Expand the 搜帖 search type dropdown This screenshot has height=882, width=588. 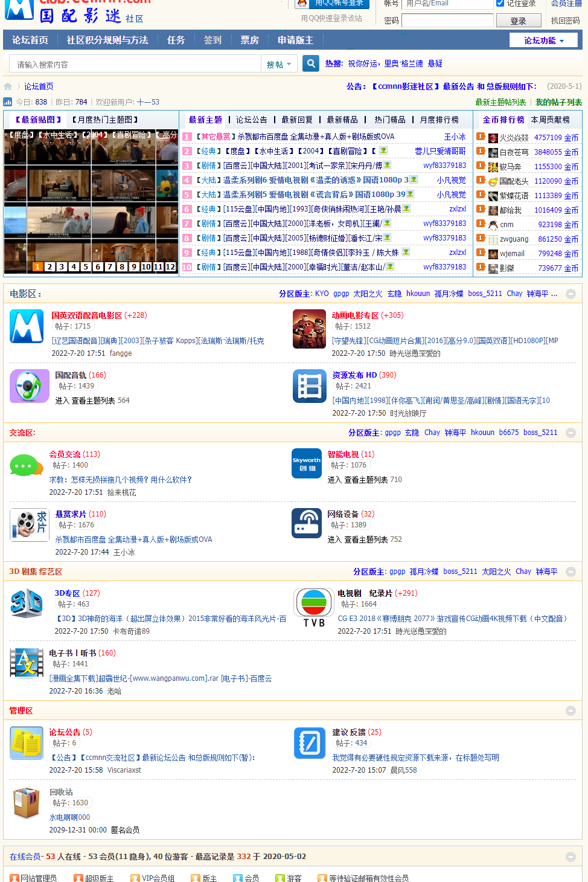click(279, 64)
